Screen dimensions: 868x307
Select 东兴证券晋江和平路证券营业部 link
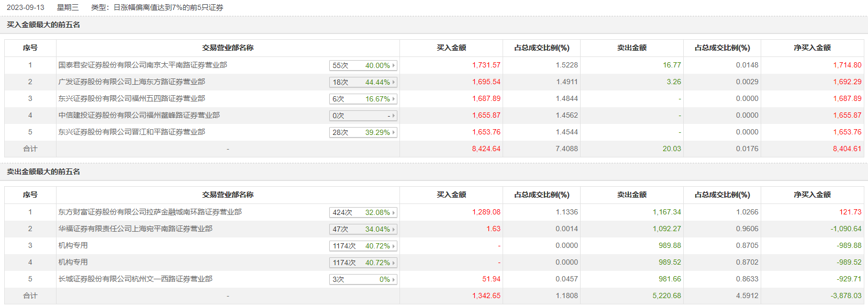131,132
